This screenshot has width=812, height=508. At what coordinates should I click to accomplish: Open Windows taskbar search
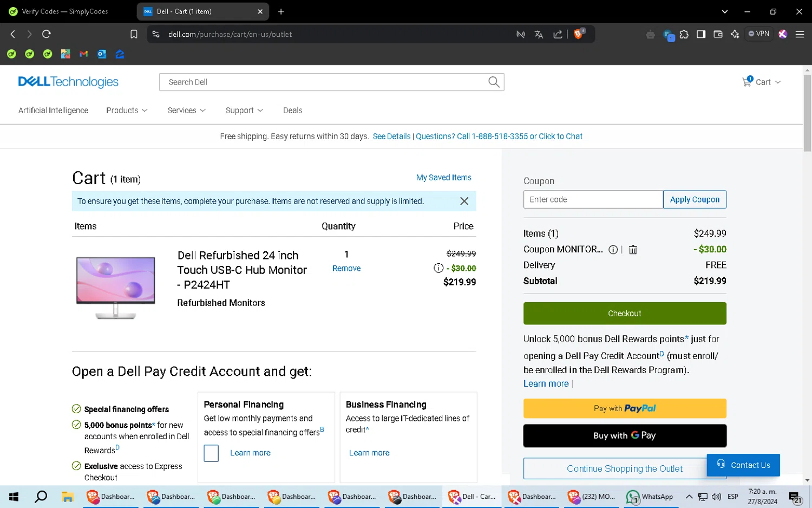pos(41,497)
